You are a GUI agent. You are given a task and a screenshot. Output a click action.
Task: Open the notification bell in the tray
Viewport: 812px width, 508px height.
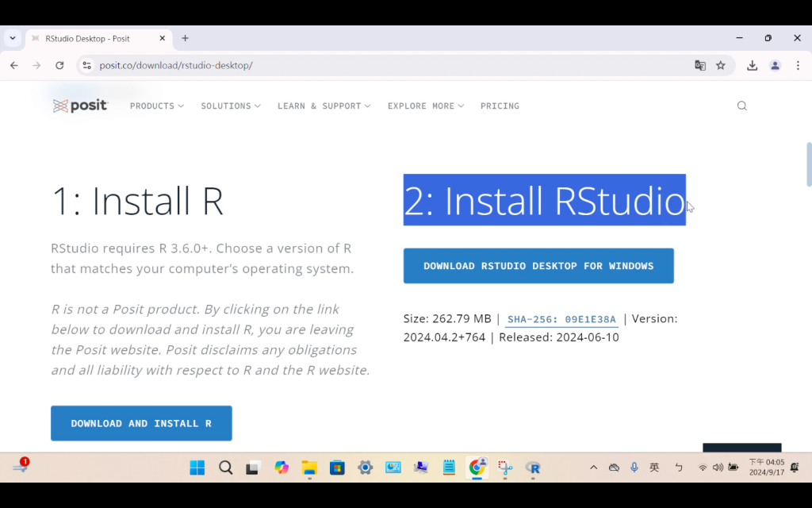pyautogui.click(x=795, y=468)
